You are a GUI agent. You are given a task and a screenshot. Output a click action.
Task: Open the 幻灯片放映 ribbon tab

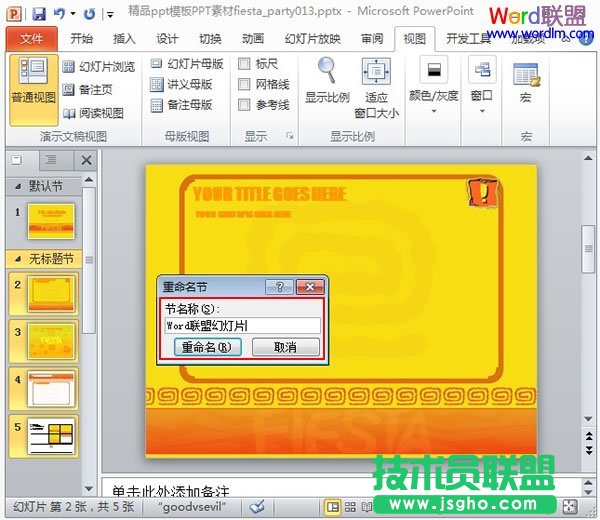[x=313, y=39]
